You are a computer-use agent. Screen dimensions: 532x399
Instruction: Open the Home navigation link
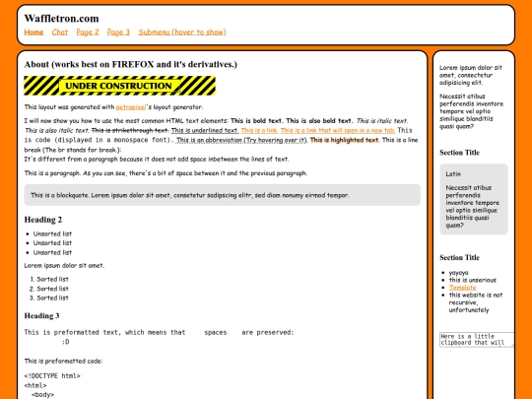[33, 33]
